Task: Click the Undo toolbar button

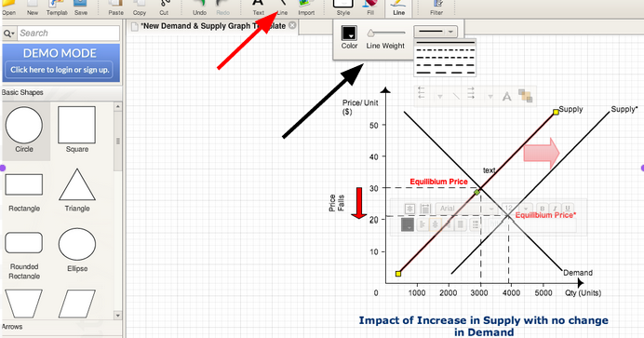Action: coord(199,7)
